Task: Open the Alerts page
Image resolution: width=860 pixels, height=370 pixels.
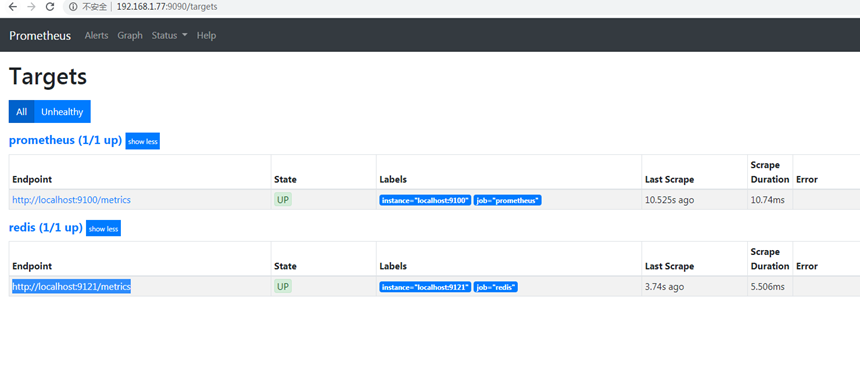Action: [97, 35]
